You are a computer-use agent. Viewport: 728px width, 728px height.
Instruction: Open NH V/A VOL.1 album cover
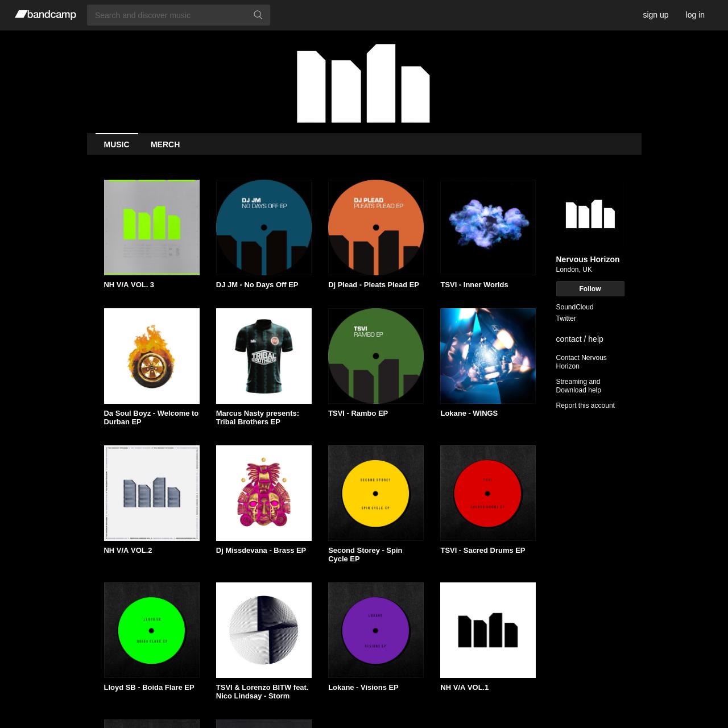[x=488, y=630]
